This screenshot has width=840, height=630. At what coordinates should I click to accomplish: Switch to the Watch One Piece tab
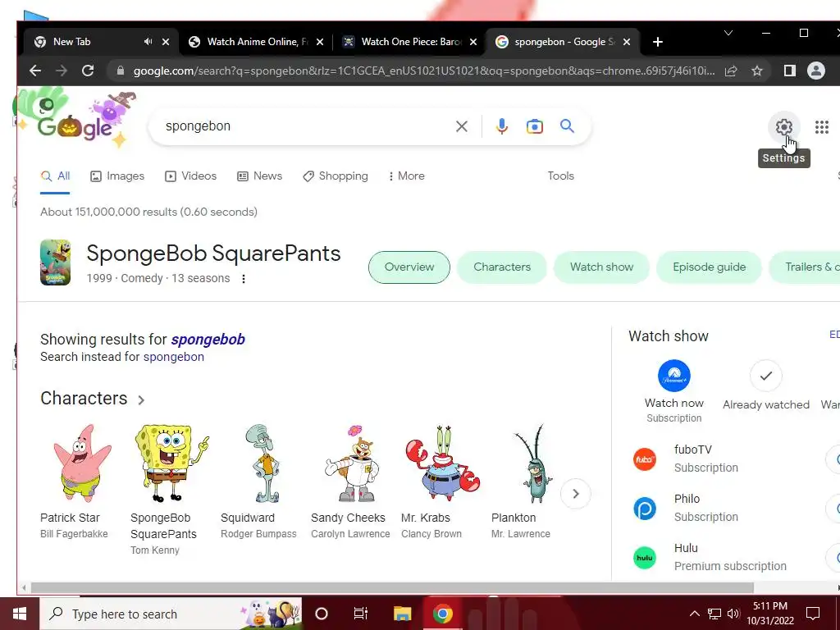pos(409,42)
